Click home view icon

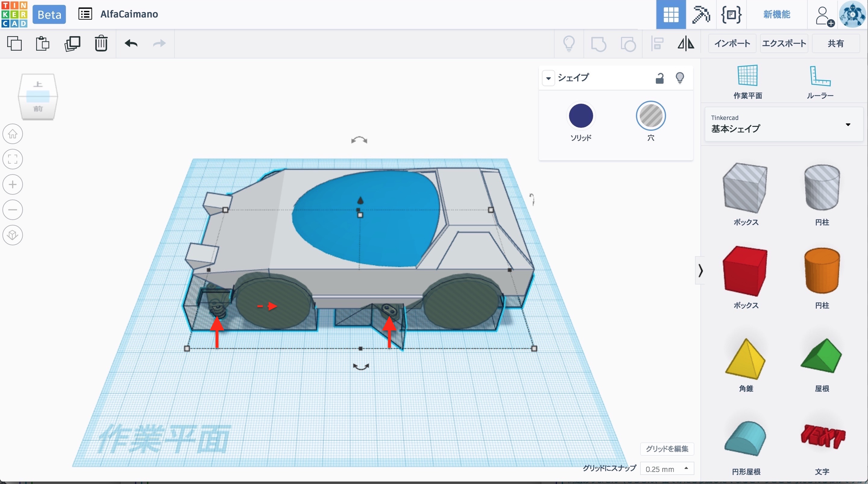[13, 134]
